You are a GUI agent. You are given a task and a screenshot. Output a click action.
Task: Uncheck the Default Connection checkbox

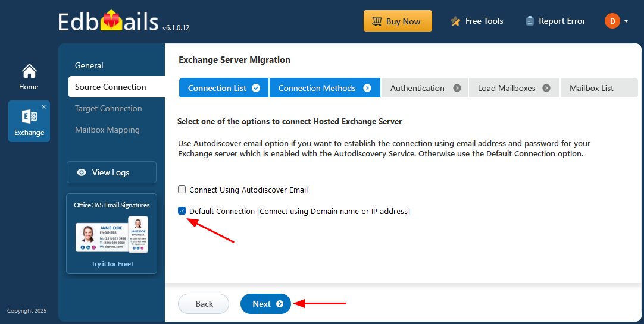(182, 211)
